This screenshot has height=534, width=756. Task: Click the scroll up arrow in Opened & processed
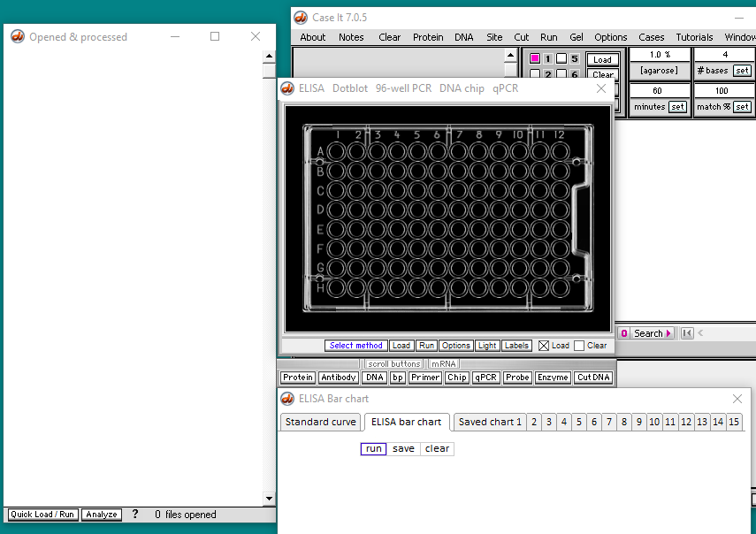click(x=269, y=56)
